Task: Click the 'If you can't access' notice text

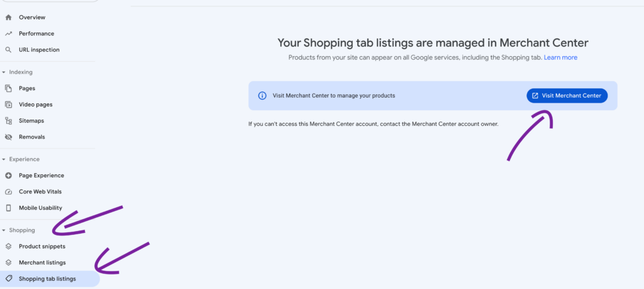Action: coord(374,124)
